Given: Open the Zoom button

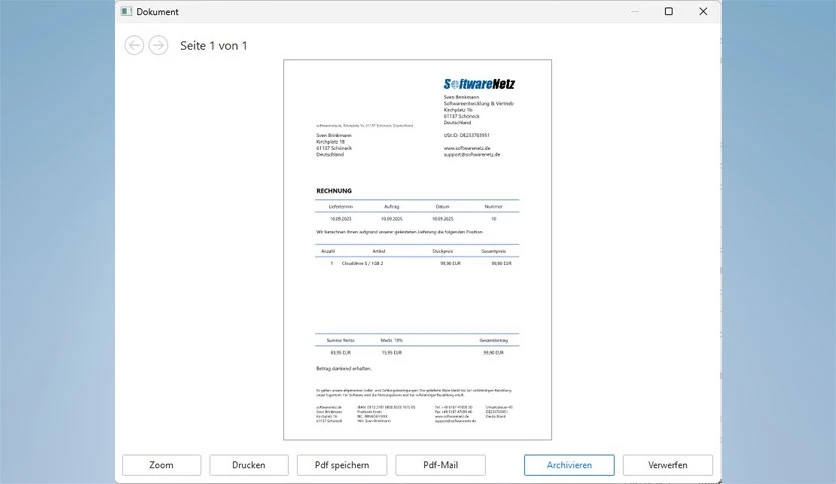Looking at the screenshot, I should (x=162, y=465).
